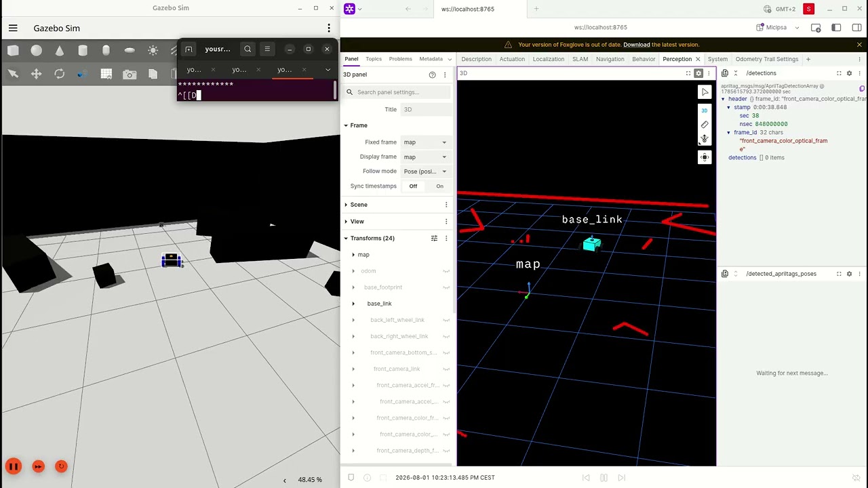Toggle the 3D camera perspective button

point(705,110)
